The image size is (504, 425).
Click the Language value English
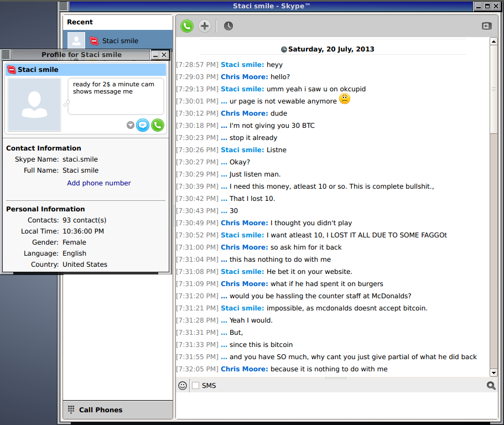pos(74,253)
